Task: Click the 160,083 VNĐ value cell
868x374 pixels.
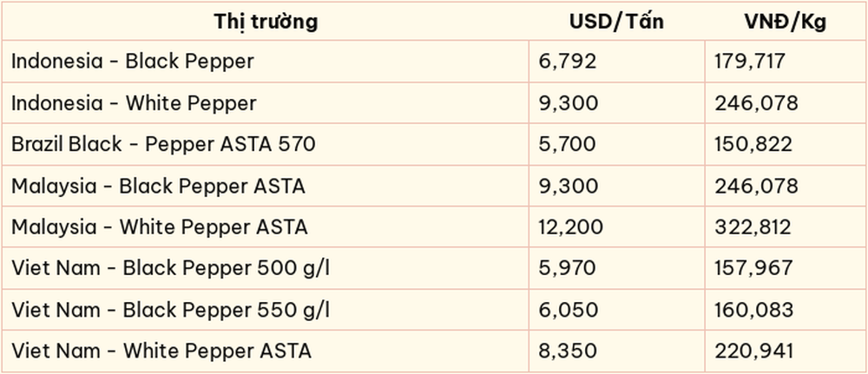Action: pos(785,309)
